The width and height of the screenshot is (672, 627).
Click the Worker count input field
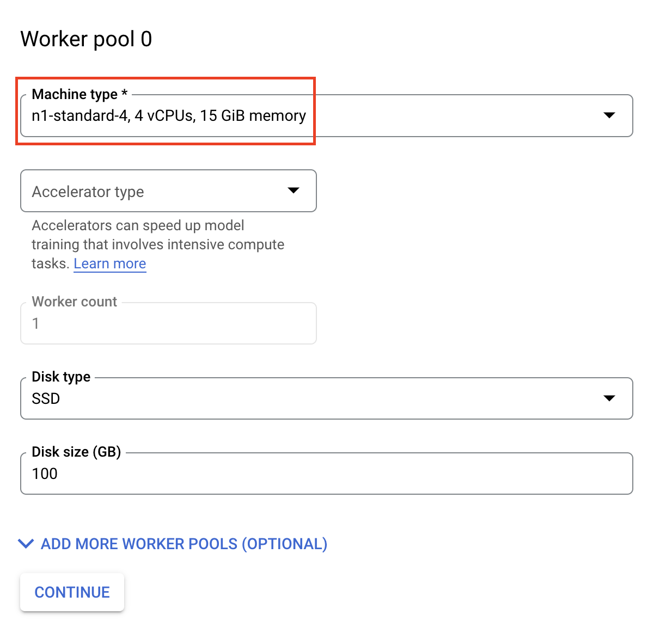click(x=163, y=323)
